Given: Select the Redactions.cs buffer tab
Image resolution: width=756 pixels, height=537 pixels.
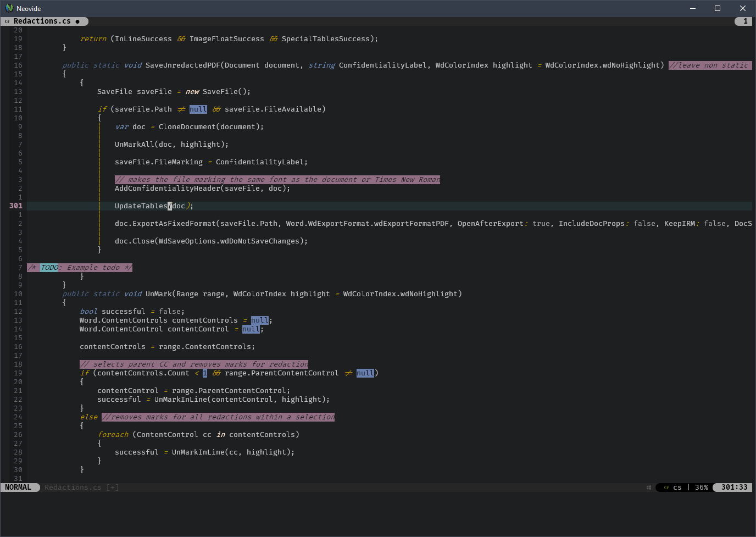Looking at the screenshot, I should click(45, 21).
